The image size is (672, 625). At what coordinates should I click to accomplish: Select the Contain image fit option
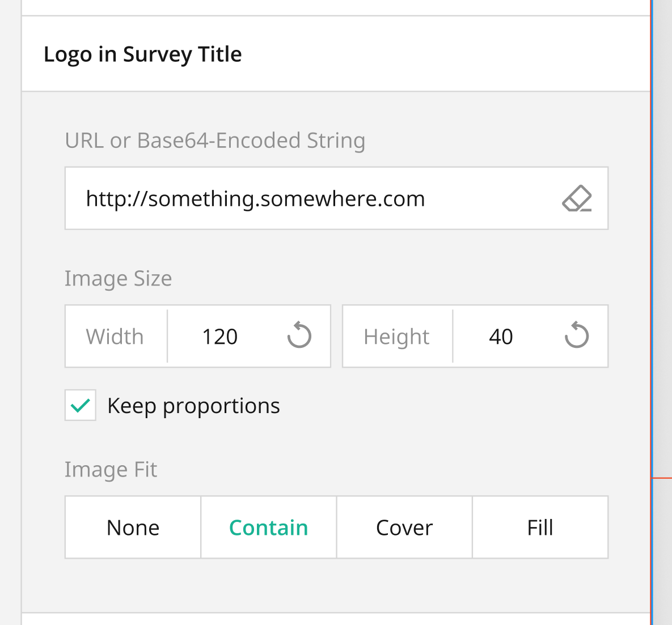click(x=269, y=528)
